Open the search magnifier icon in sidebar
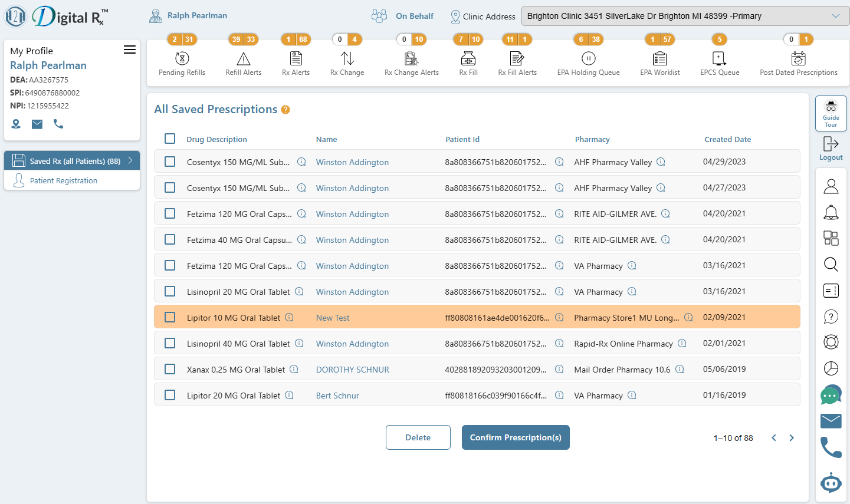Image resolution: width=850 pixels, height=504 pixels. tap(831, 264)
